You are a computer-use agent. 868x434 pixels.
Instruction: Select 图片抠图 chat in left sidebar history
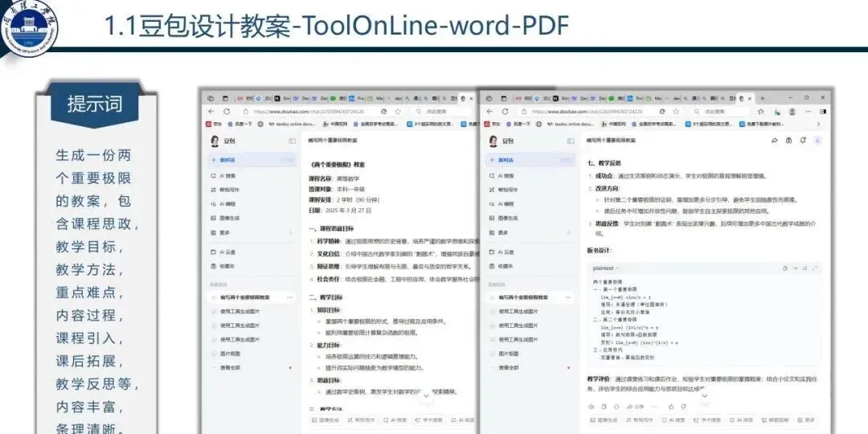tap(231, 353)
